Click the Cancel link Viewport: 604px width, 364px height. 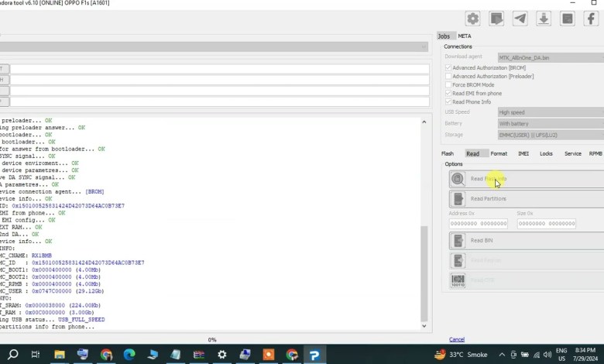pos(456,339)
